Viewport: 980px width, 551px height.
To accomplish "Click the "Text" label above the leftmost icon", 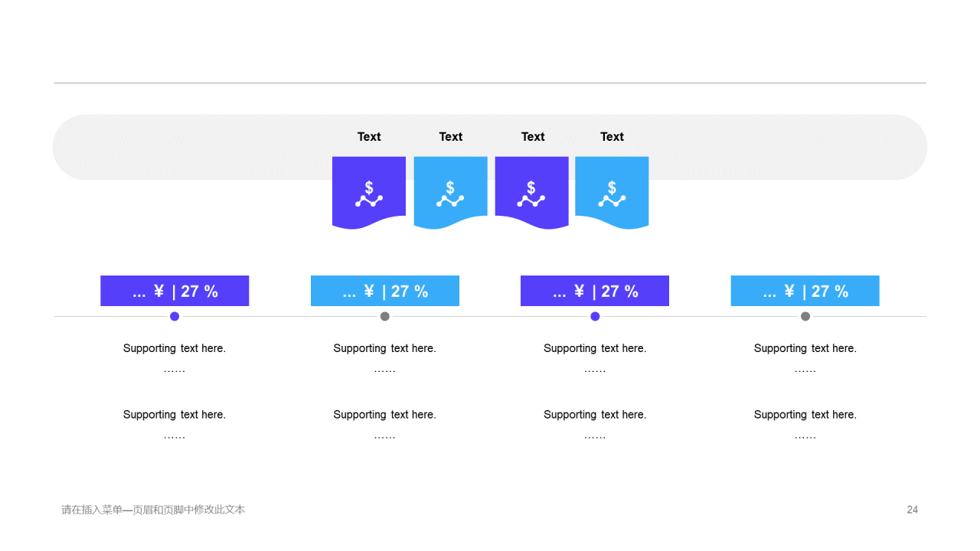I will click(369, 136).
